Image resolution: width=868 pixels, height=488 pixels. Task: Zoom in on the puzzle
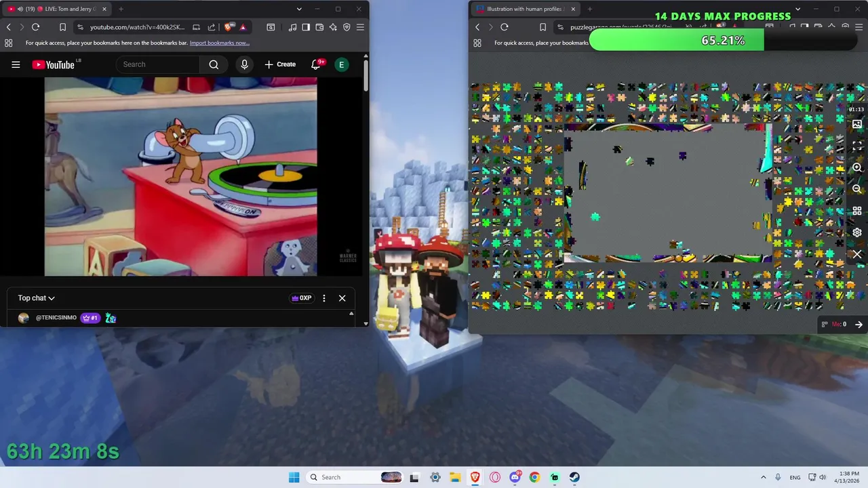tap(857, 167)
